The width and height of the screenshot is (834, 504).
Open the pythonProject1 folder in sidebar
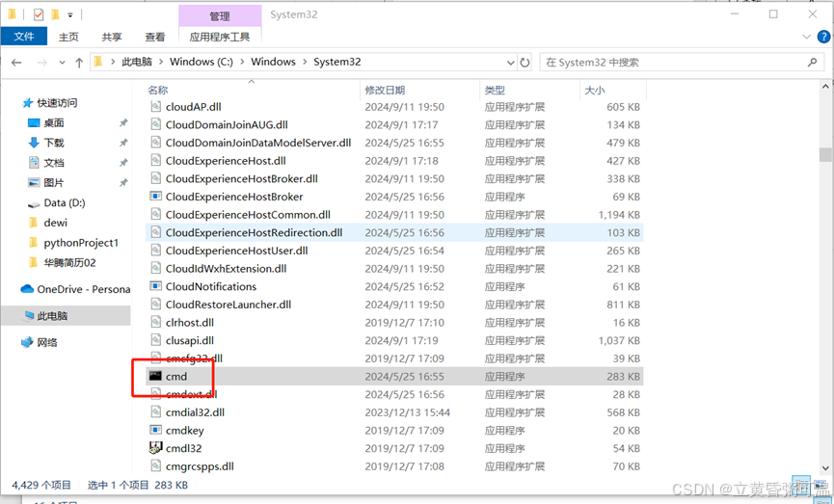[x=81, y=243]
